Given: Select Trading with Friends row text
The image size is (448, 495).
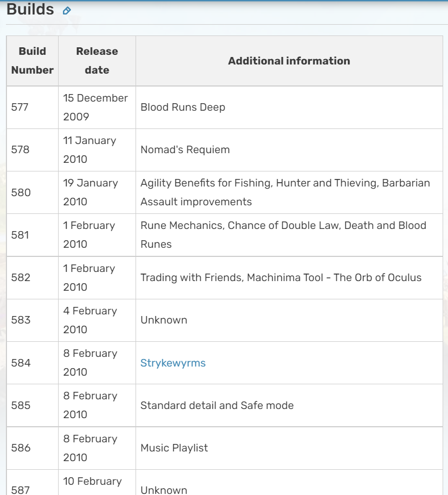Looking at the screenshot, I should coord(281,277).
